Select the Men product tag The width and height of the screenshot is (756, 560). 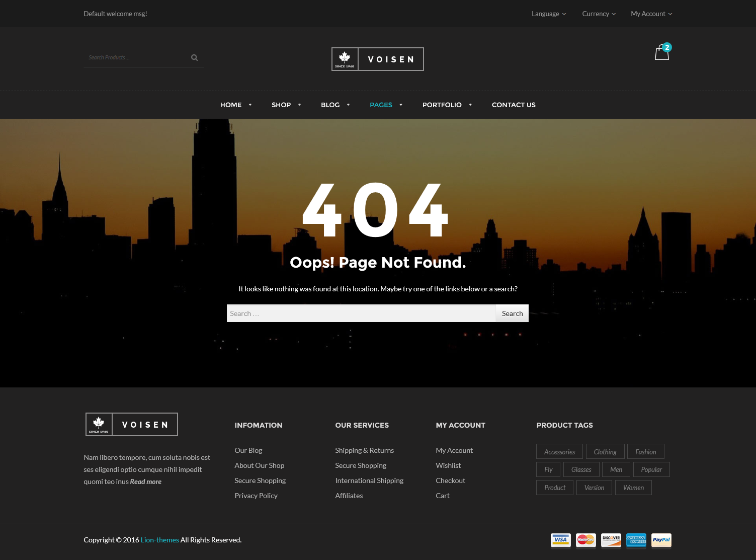(616, 469)
